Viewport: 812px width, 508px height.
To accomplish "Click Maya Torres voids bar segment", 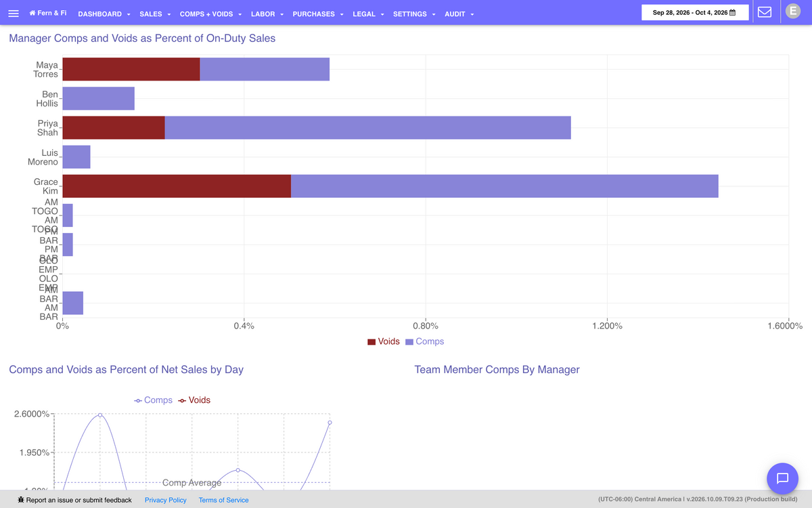I will click(131, 69).
